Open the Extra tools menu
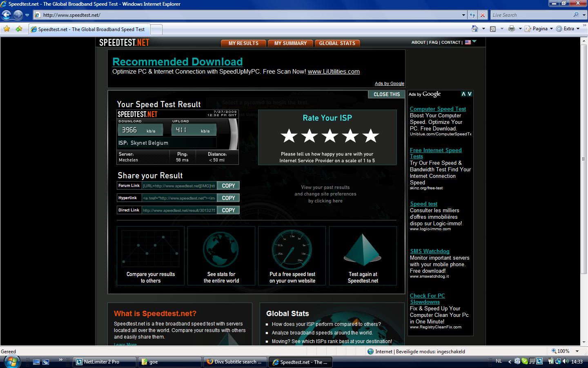The width and height of the screenshot is (588, 368). (x=568, y=29)
